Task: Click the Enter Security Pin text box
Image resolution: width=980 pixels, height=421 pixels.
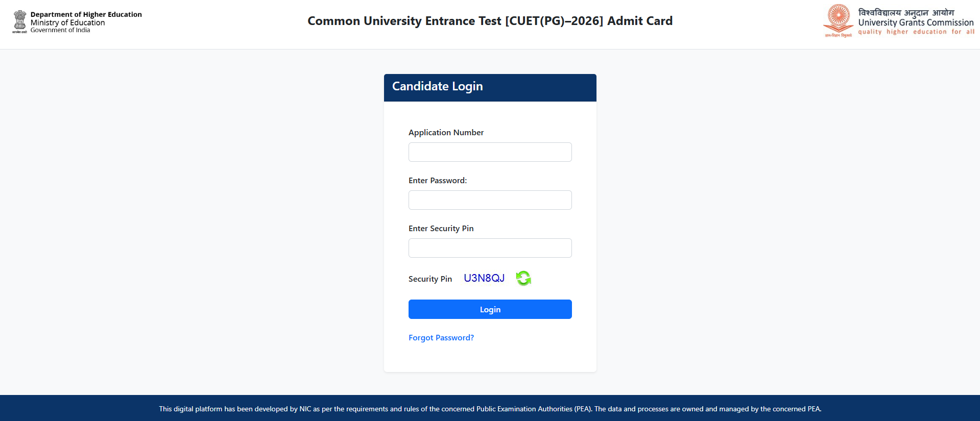Action: pos(490,248)
